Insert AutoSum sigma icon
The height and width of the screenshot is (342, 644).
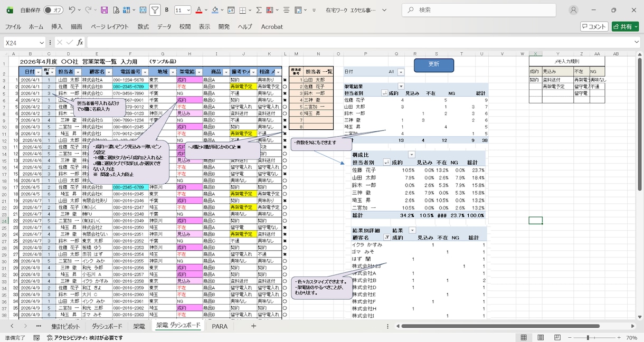click(x=259, y=10)
